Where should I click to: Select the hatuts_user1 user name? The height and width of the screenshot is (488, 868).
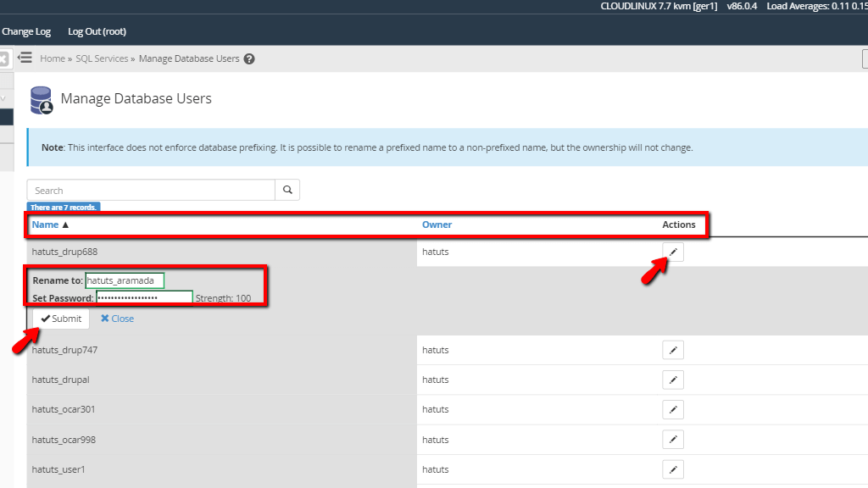(58, 469)
